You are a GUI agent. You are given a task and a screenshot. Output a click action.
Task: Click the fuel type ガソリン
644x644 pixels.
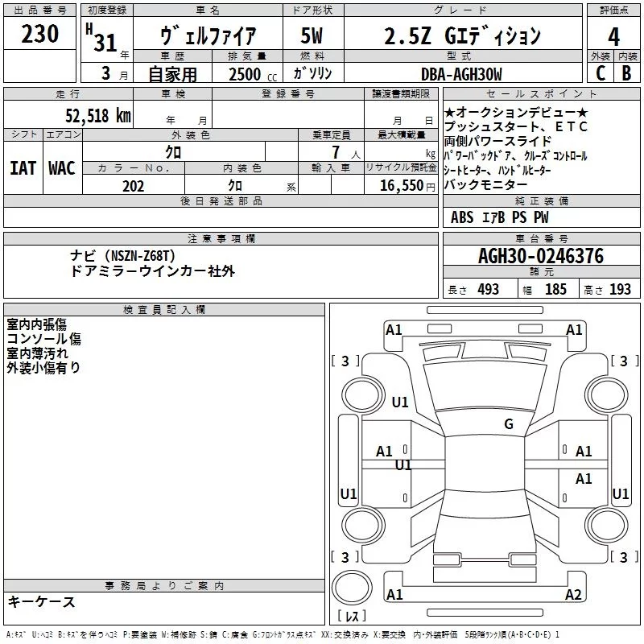point(312,73)
